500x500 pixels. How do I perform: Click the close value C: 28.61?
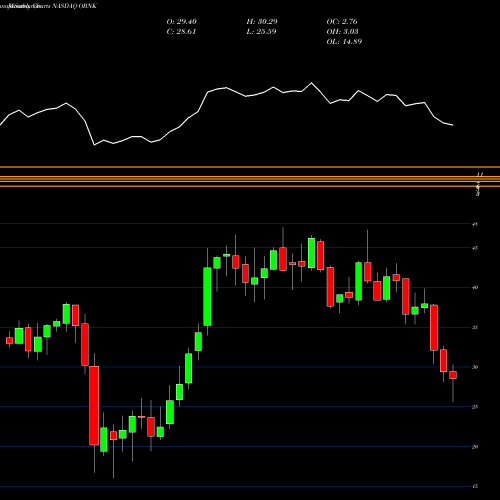[181, 32]
